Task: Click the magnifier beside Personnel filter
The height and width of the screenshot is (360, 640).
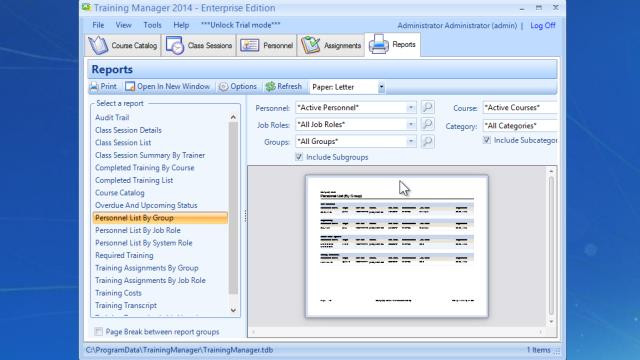Action: [x=427, y=107]
